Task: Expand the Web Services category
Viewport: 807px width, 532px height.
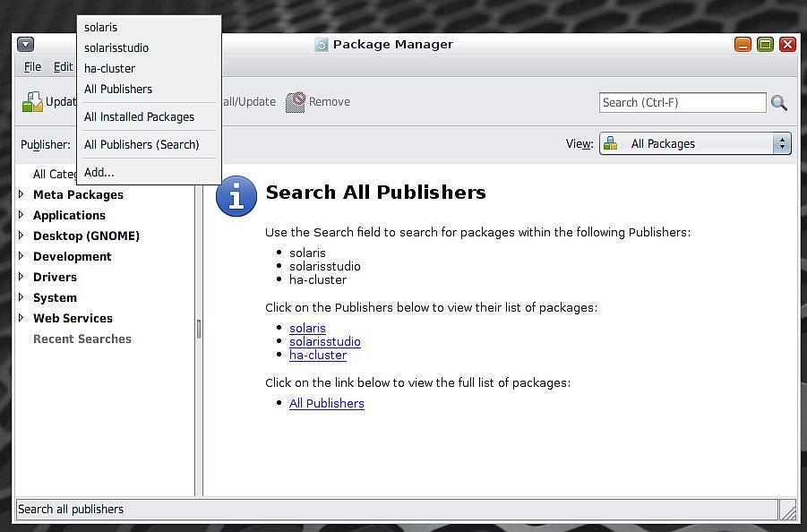Action: coord(21,317)
